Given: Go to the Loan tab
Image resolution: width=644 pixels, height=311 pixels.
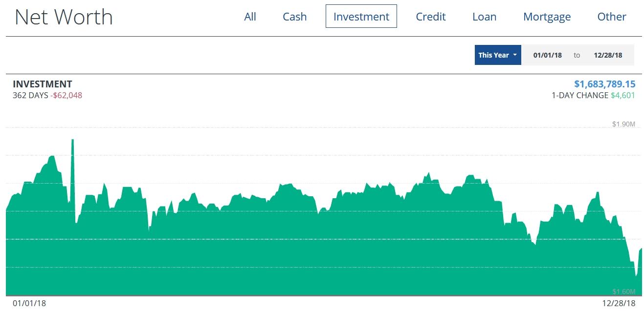Looking at the screenshot, I should [484, 17].
